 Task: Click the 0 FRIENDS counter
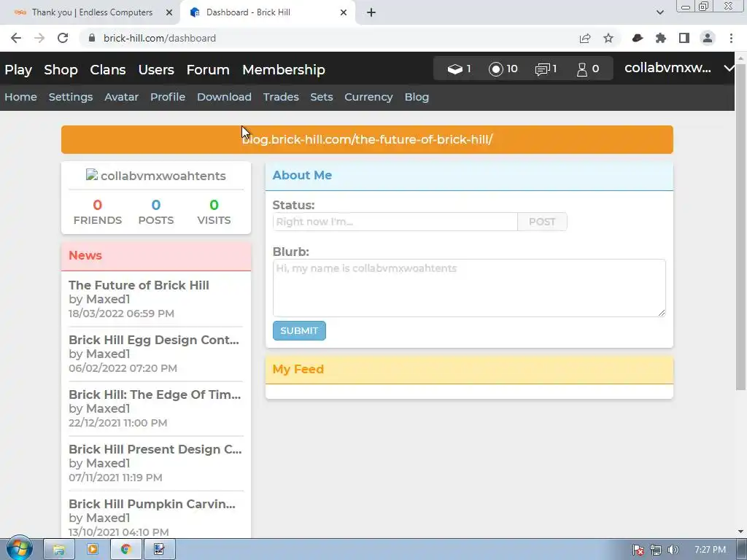click(98, 212)
